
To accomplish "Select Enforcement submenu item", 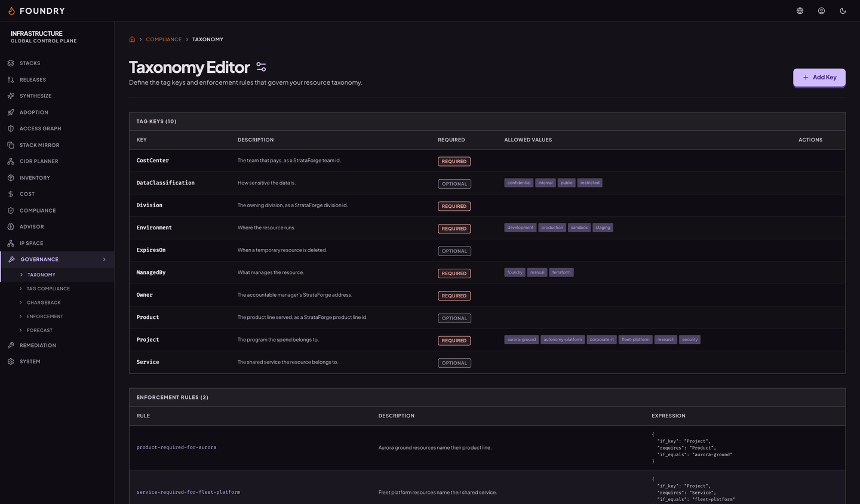I will tap(57, 316).
